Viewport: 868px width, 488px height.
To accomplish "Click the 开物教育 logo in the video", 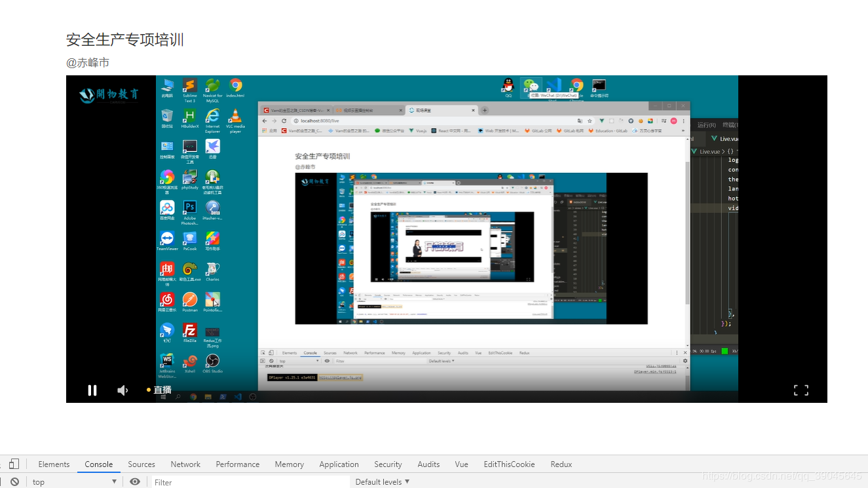I will coord(109,95).
